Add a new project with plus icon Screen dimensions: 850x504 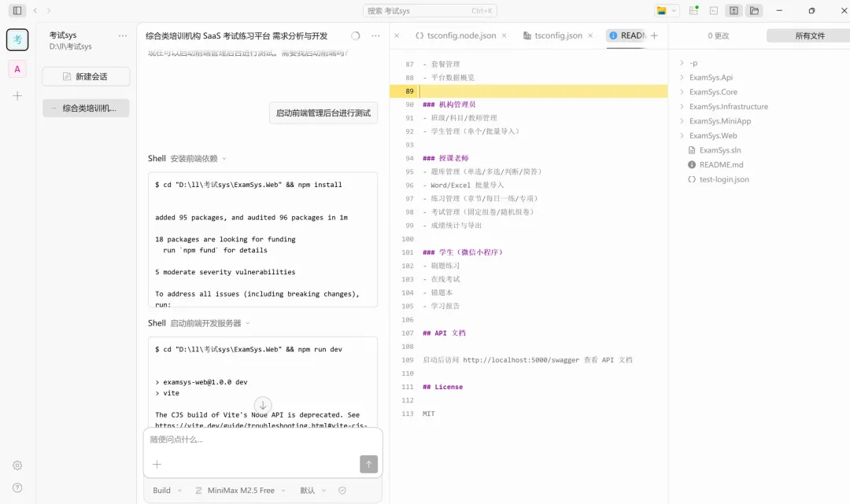[x=17, y=96]
